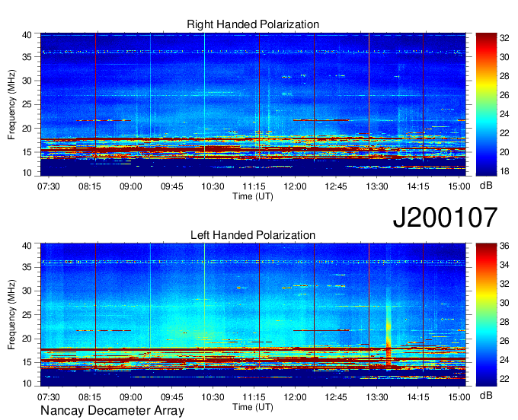The image size is (518, 420).
Task: Click the 20 tick on the Right Handed colorbar
Action: pyautogui.click(x=504, y=152)
